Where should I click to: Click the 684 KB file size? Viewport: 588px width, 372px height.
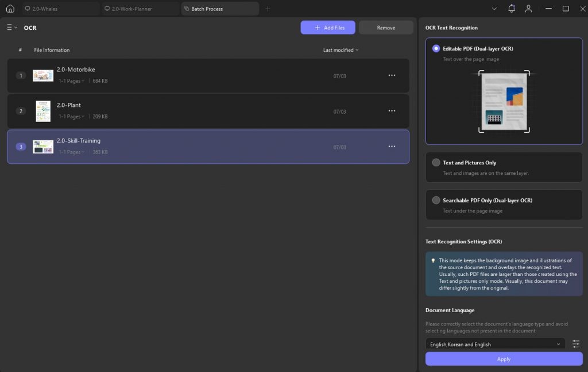click(x=100, y=80)
